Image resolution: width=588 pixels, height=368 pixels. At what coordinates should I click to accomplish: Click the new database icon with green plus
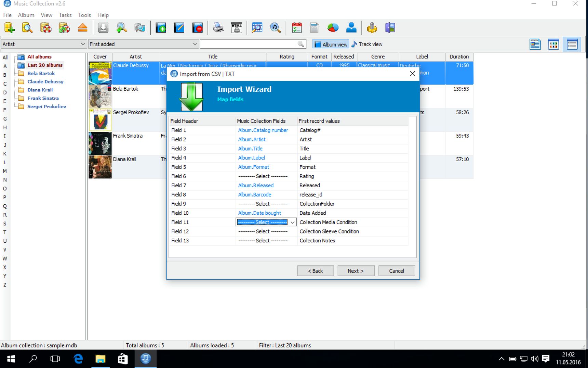[x=9, y=28]
